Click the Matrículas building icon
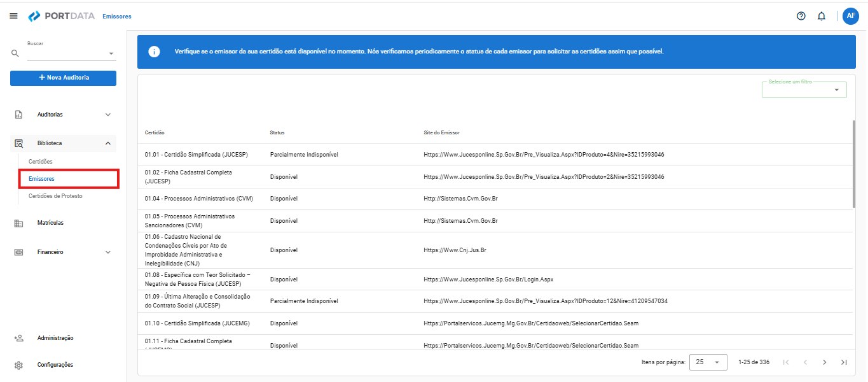The image size is (868, 382). click(19, 223)
